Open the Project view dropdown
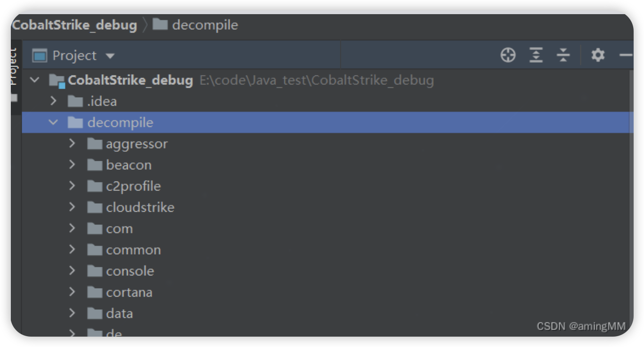Screen dimensions: 644x347 (x=110, y=56)
